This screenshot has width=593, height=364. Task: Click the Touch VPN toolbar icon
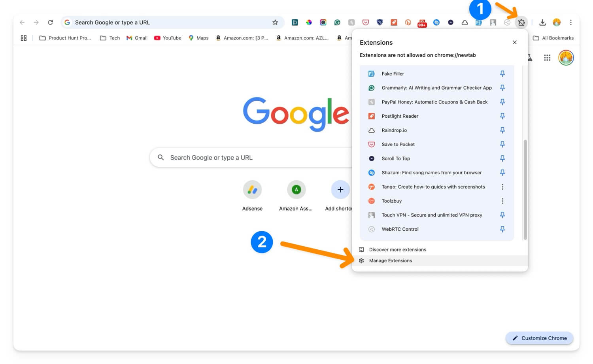tap(493, 23)
